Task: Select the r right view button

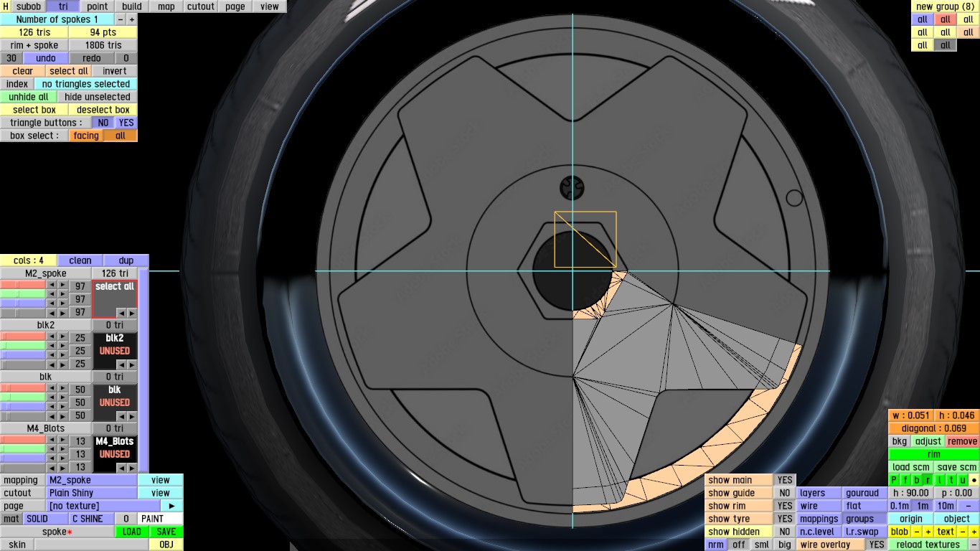Action: click(928, 480)
